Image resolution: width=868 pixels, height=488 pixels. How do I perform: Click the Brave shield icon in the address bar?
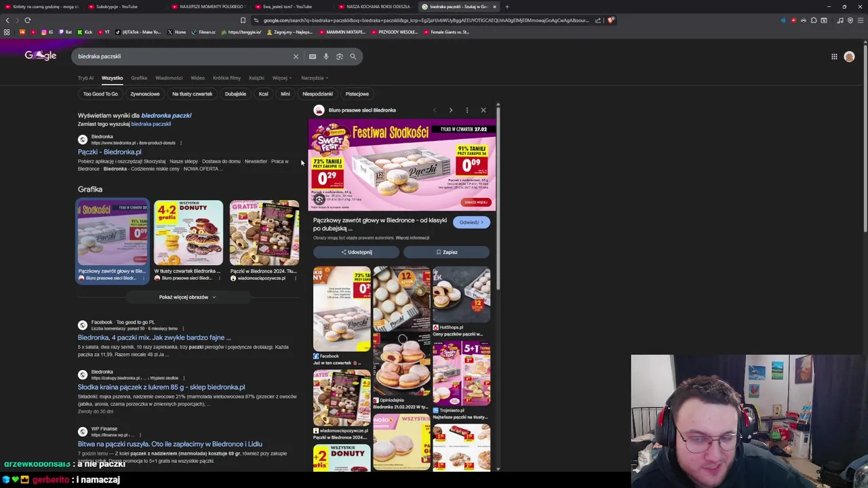610,20
